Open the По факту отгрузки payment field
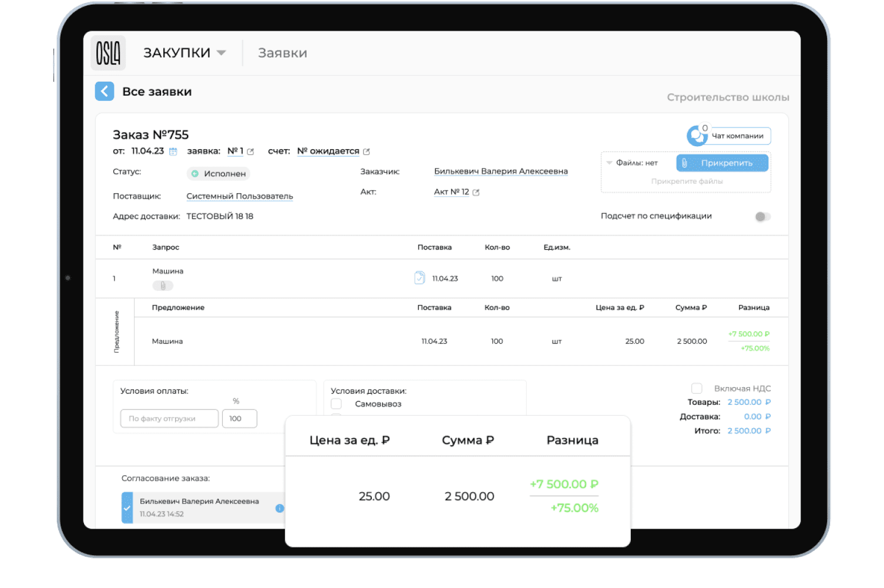This screenshot has height=588, width=884. [169, 419]
